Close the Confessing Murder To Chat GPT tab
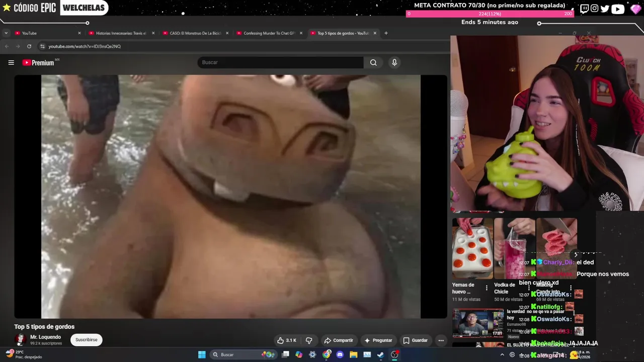 coord(301,33)
